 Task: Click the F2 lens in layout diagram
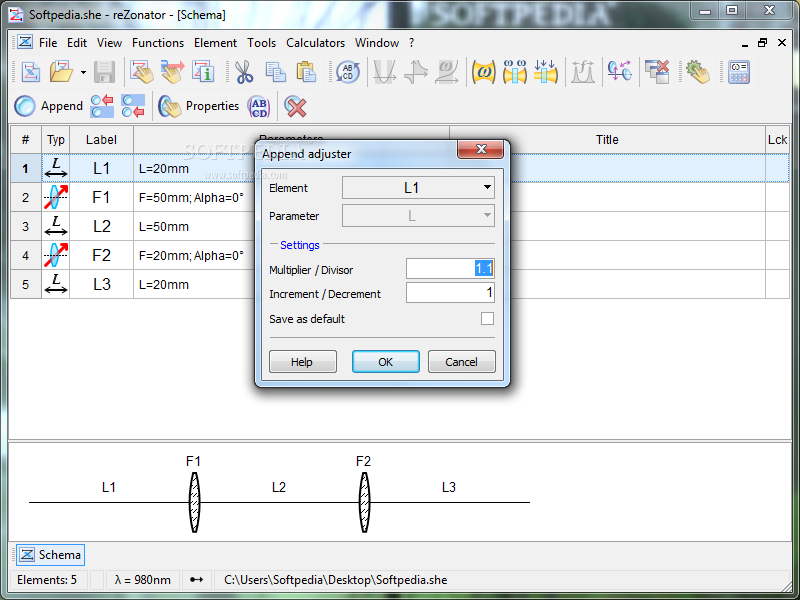(x=364, y=503)
